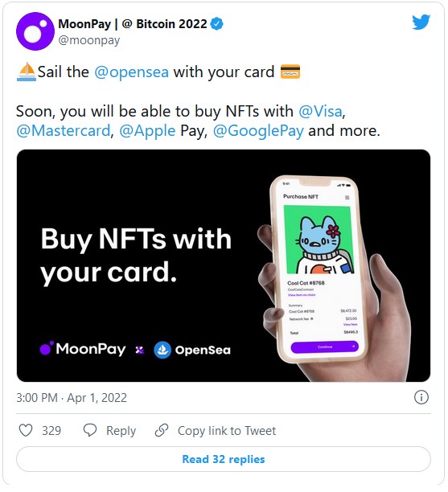Click the @moonpay handle

[x=89, y=40]
